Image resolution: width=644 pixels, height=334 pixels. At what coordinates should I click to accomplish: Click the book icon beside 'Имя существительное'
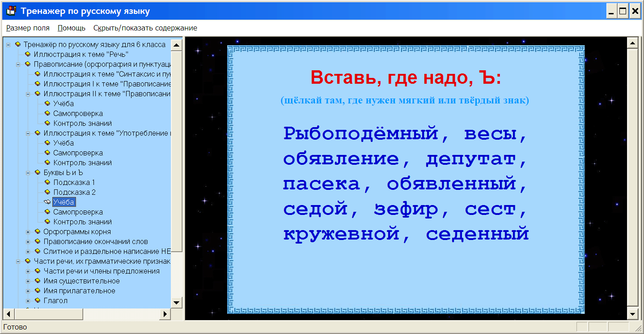[38, 281]
